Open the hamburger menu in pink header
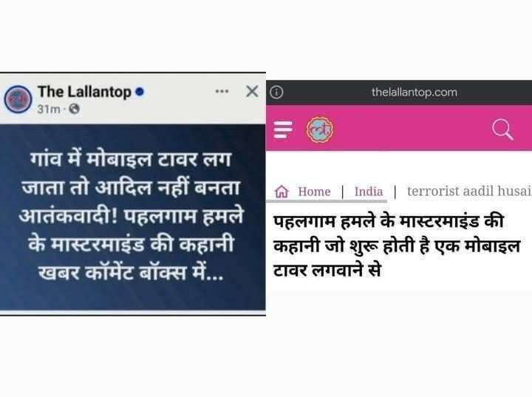The image size is (532, 397). tap(283, 129)
